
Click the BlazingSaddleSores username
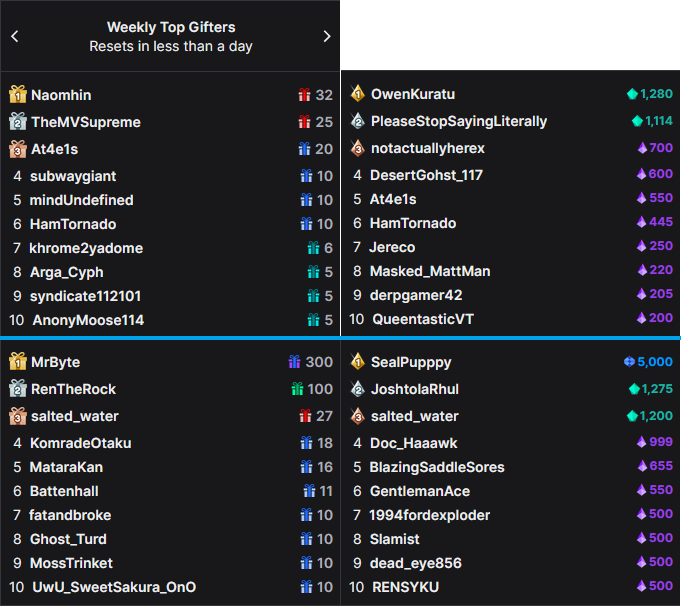click(437, 467)
